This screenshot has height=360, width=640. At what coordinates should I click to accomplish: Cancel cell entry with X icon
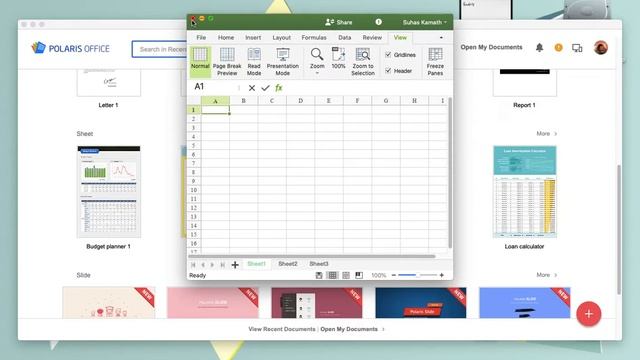(x=252, y=88)
